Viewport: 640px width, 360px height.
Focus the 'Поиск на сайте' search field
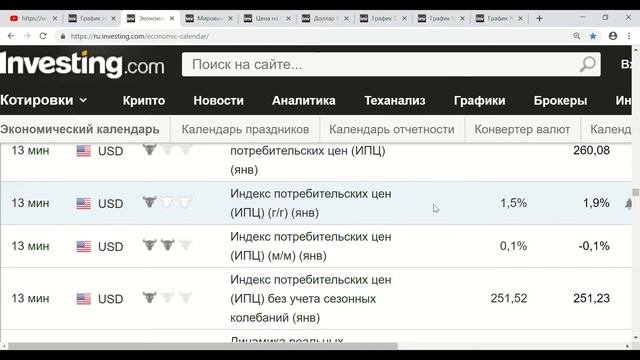(391, 64)
